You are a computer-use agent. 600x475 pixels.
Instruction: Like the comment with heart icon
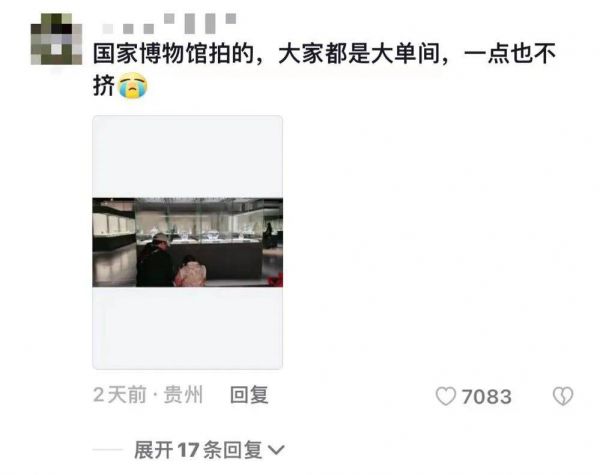(446, 396)
